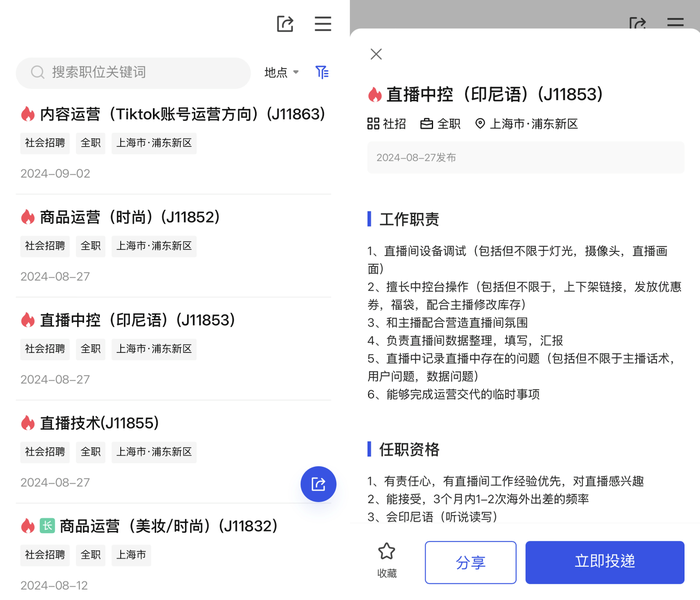Click the search magnifier icon
Screen dimensions: 700x600
38,72
